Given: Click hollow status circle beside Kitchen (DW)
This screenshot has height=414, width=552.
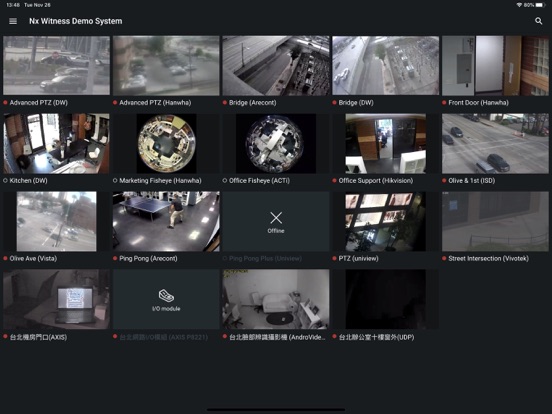Looking at the screenshot, I should tap(5, 181).
